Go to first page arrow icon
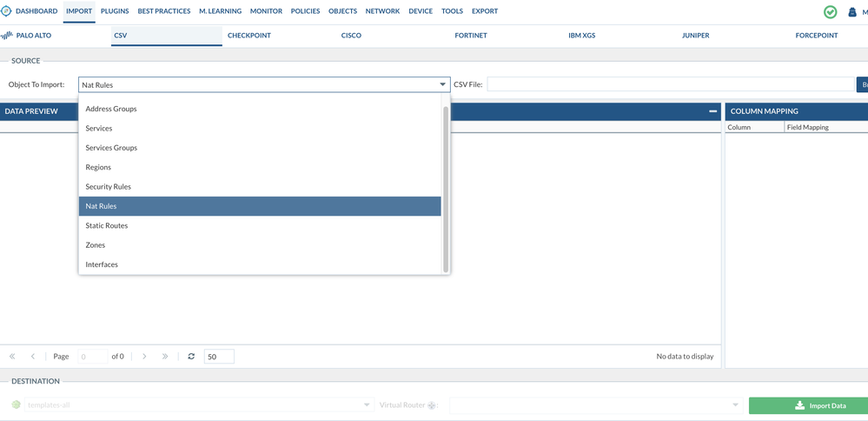Screen dimensions: 868x421 12,356
